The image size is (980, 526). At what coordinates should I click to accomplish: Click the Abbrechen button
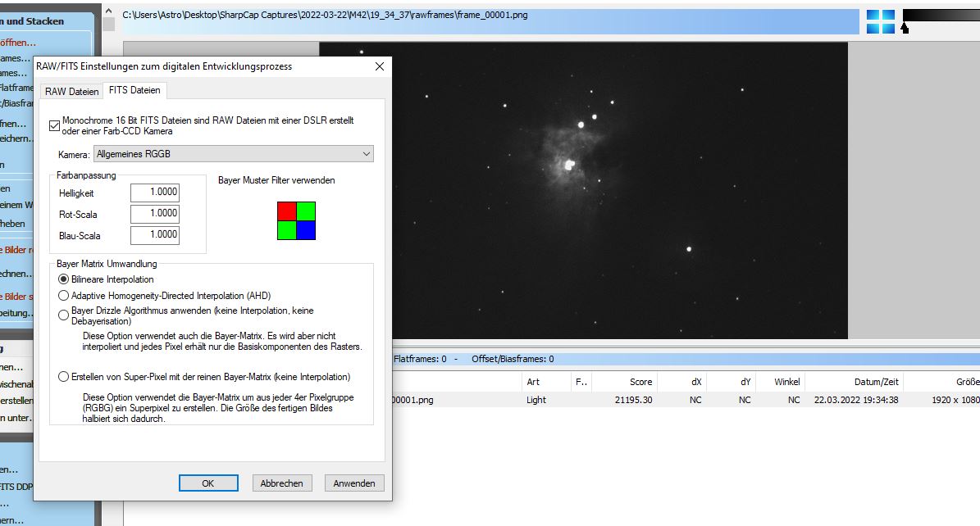[x=281, y=483]
